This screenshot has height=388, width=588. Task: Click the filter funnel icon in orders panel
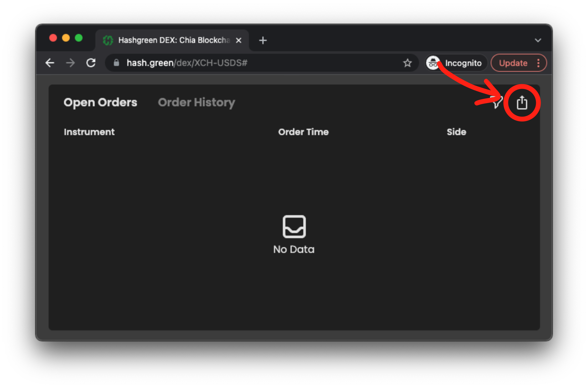(x=497, y=102)
